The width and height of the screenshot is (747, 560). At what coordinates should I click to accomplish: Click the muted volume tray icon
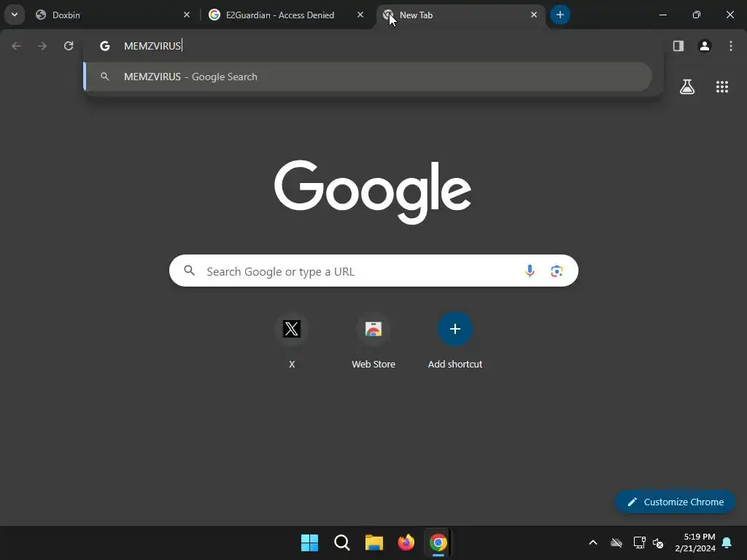click(x=658, y=542)
